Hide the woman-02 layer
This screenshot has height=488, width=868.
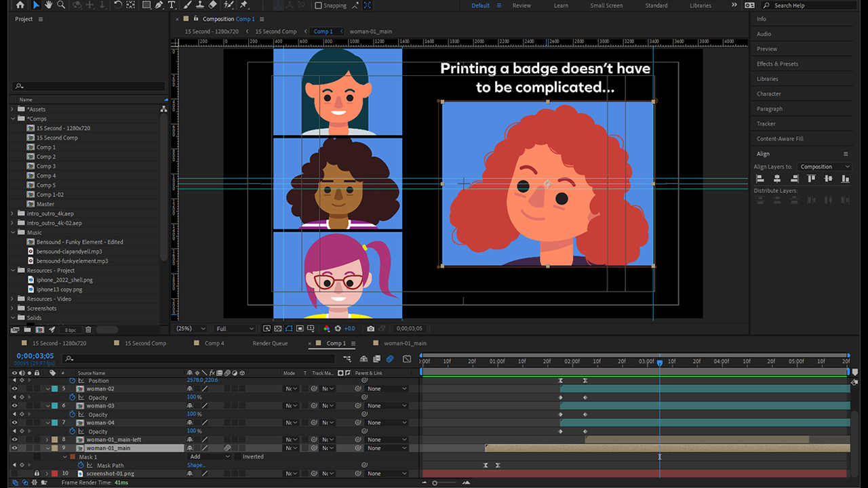[15, 389]
